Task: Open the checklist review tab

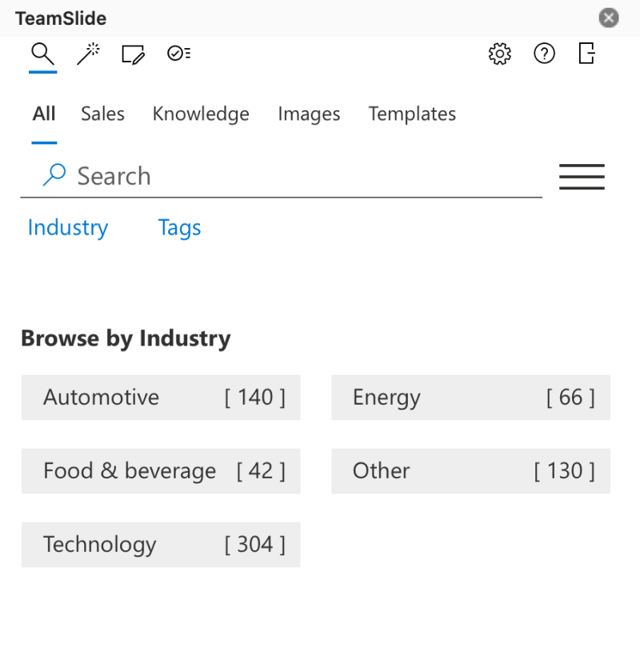Action: [x=178, y=54]
